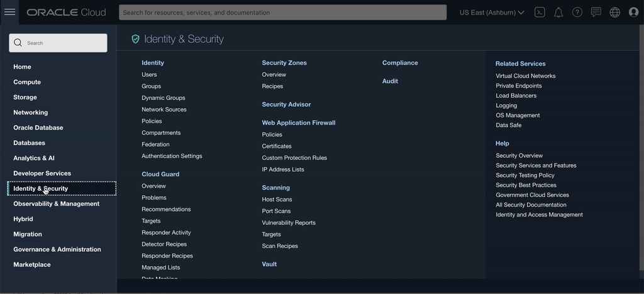Image resolution: width=644 pixels, height=294 pixels.
Task: Select Databases in the navigation menu
Action: click(x=29, y=143)
